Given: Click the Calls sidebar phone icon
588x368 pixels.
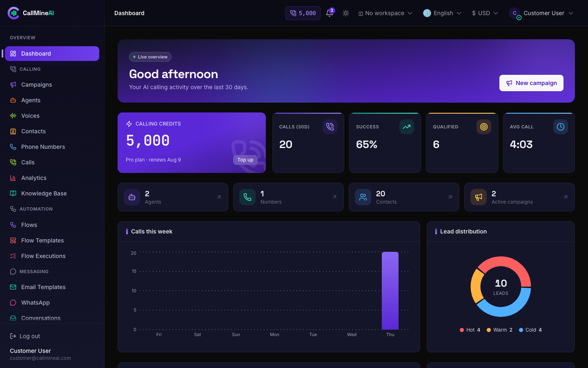Looking at the screenshot, I should [13, 162].
